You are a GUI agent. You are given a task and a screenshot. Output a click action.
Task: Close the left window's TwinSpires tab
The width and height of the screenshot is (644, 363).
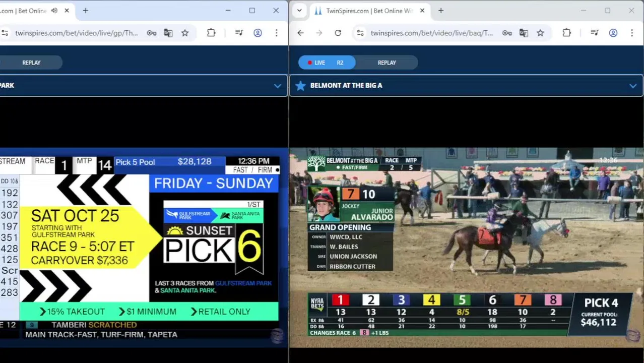pos(67,11)
